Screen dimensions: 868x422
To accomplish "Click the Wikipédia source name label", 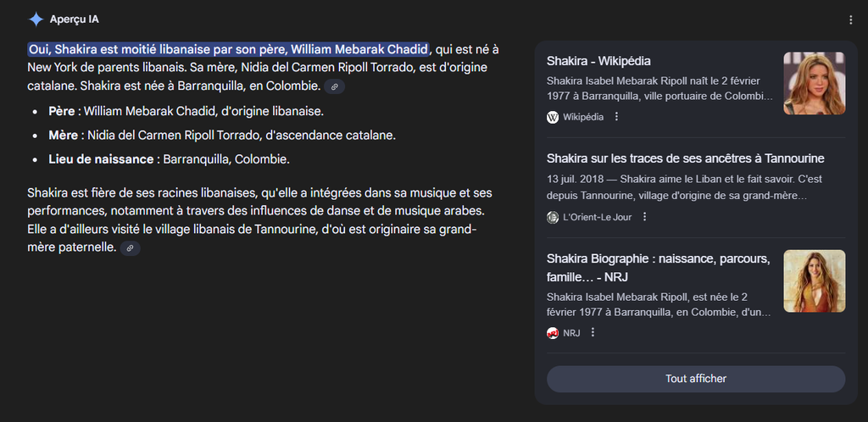I will point(583,117).
